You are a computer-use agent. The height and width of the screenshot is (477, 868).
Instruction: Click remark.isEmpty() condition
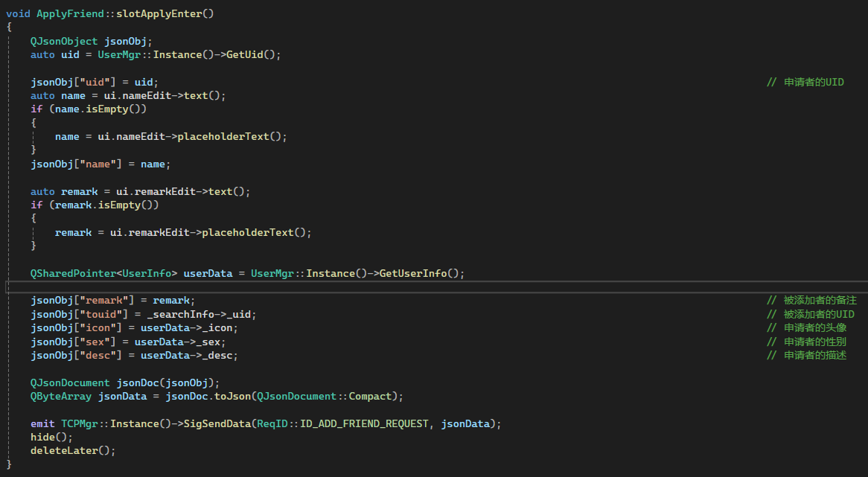click(x=103, y=205)
